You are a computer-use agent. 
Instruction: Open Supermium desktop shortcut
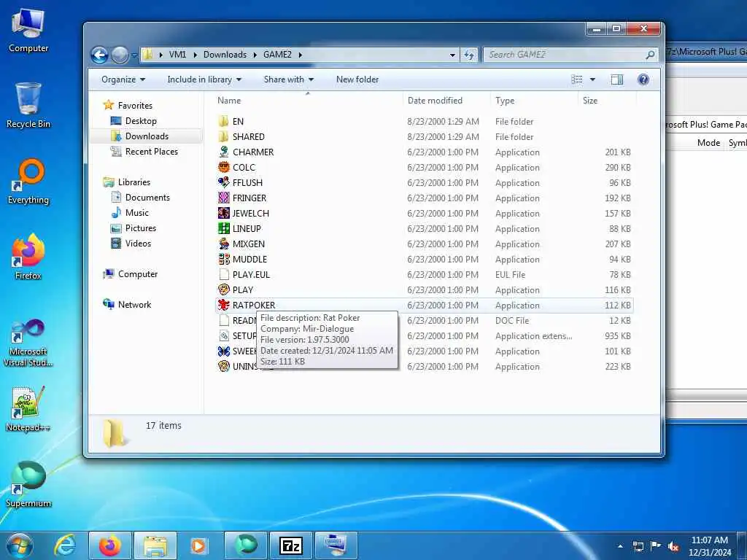pos(28,485)
